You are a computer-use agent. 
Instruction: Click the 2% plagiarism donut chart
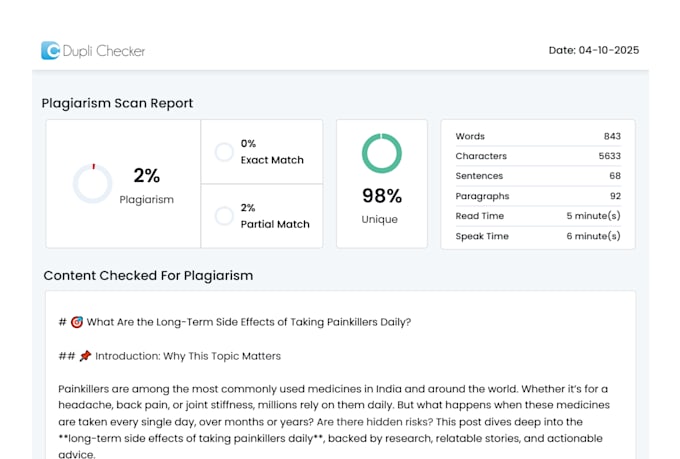[92, 184]
